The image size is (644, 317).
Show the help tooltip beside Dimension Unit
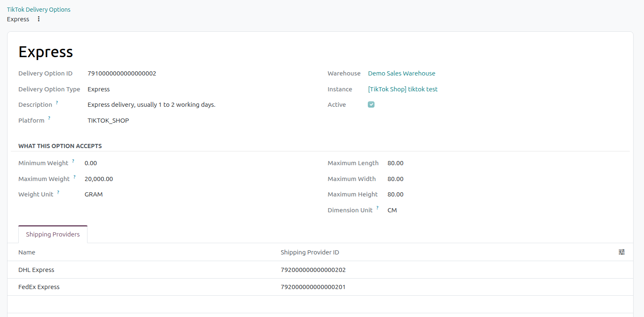[377, 208]
